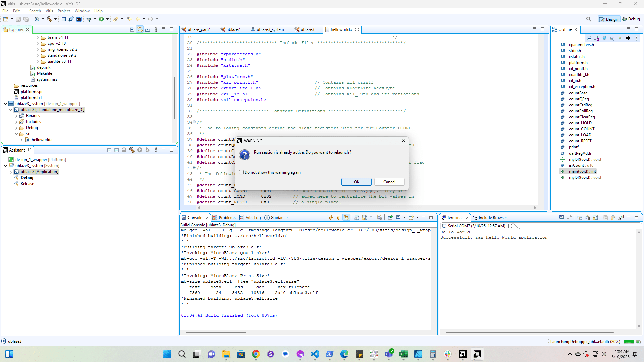644x362 pixels.
Task: Click Link with Editor icon in Explorer
Action: coord(140,29)
